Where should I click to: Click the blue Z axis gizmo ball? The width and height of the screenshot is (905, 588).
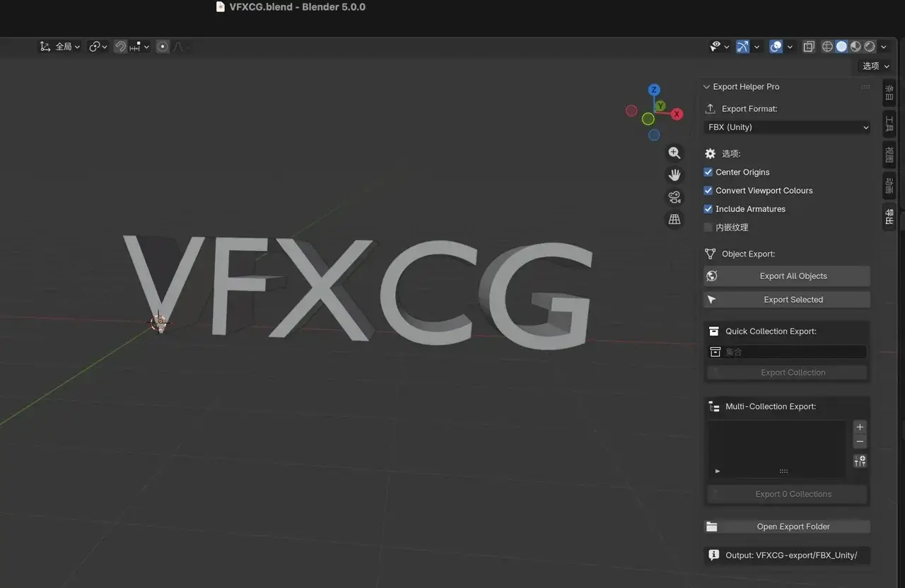pyautogui.click(x=654, y=90)
